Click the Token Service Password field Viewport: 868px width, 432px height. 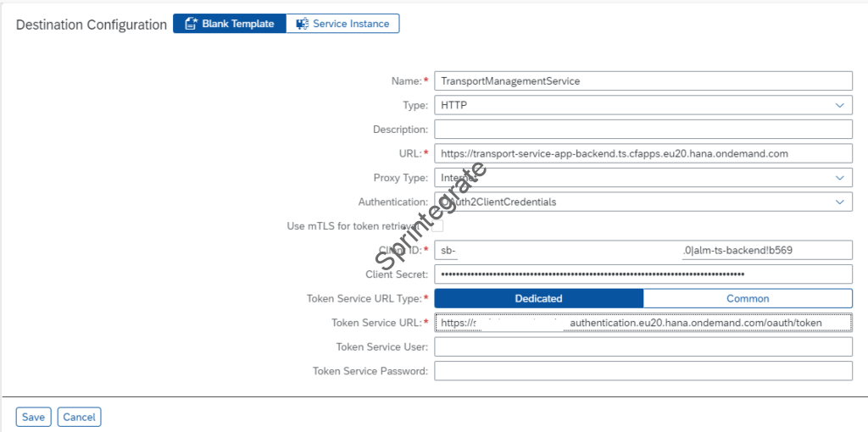(642, 371)
